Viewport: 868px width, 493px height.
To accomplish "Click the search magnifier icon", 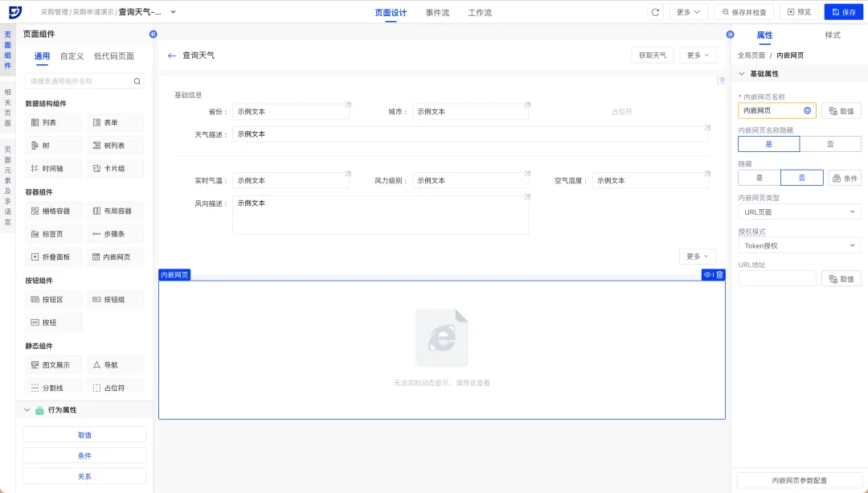I will pyautogui.click(x=137, y=81).
